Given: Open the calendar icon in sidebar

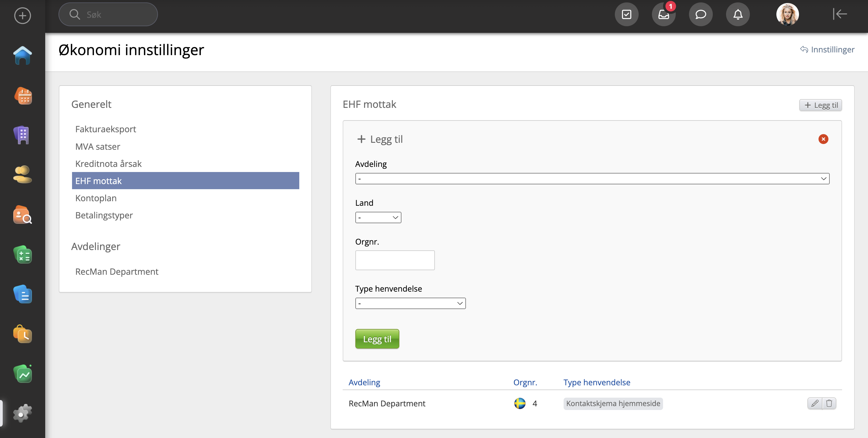Looking at the screenshot, I should pos(23,96).
